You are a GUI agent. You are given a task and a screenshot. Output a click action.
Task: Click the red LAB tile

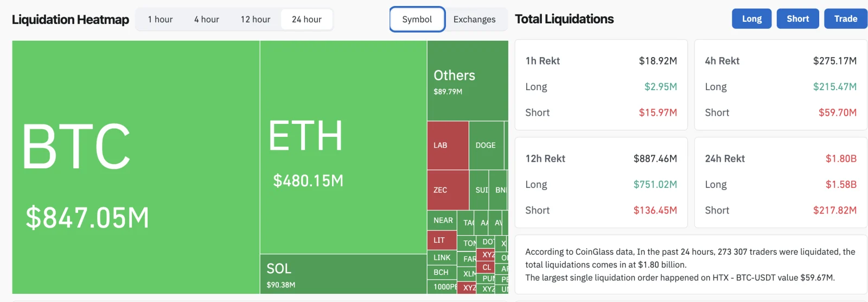pos(448,146)
